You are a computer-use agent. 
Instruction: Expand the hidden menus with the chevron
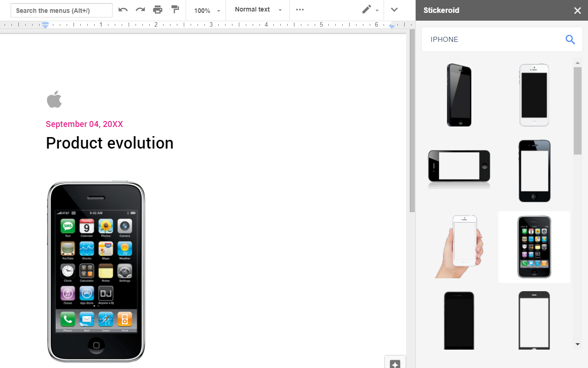pos(394,9)
